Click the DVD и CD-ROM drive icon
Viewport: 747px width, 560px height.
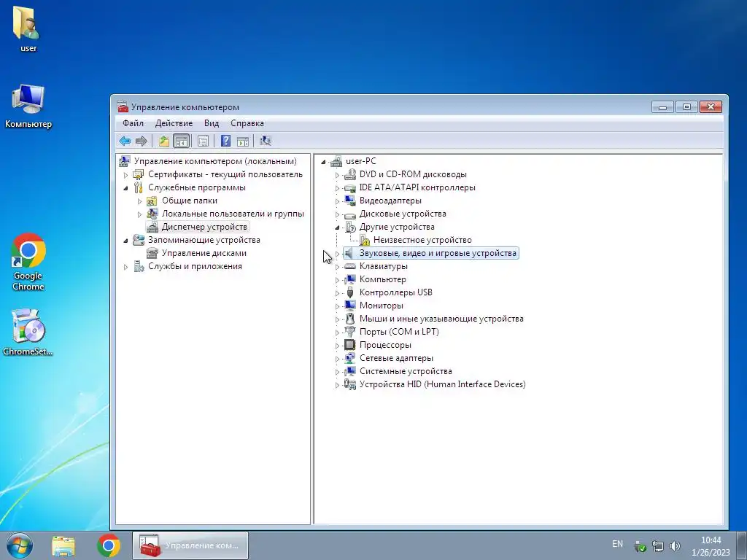point(349,174)
